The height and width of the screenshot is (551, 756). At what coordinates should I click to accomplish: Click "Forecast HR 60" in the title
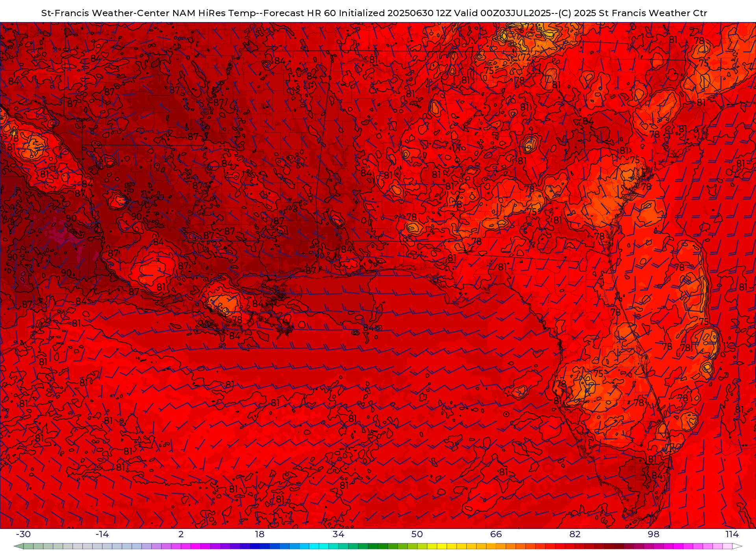point(300,13)
